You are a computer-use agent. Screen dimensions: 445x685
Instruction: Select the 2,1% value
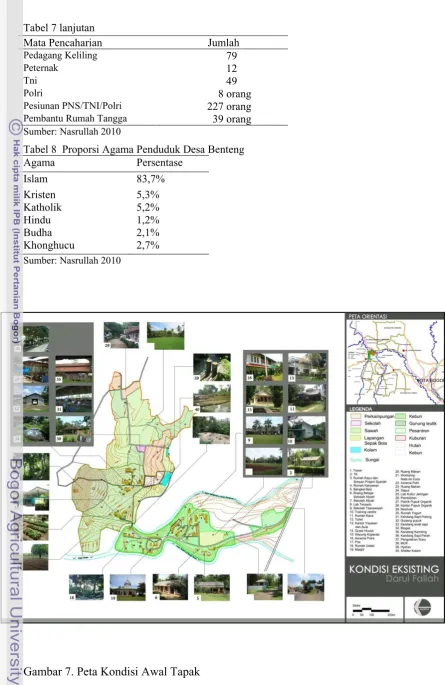point(148,233)
